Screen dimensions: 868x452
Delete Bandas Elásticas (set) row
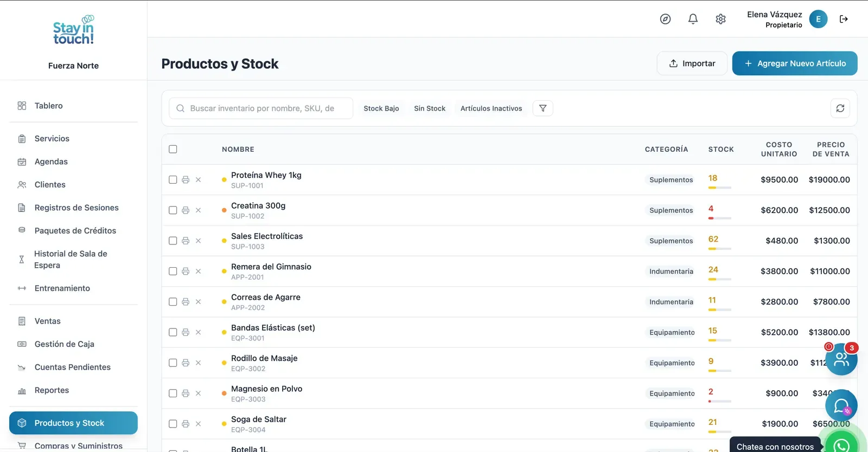pos(198,332)
